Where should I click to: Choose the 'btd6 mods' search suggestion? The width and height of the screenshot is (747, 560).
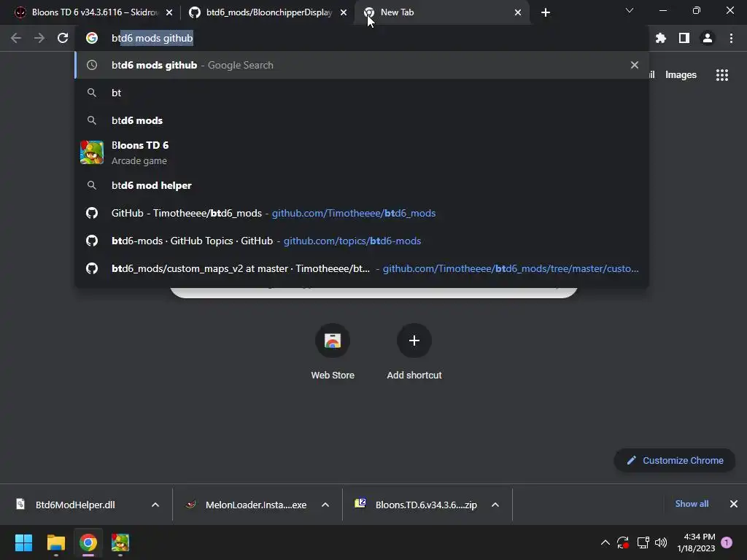(362, 120)
